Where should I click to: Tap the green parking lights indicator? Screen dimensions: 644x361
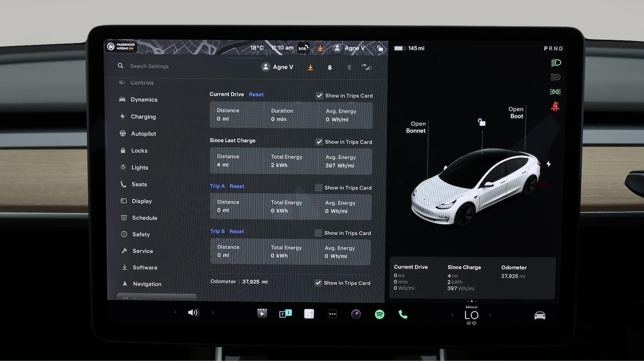[x=555, y=92]
